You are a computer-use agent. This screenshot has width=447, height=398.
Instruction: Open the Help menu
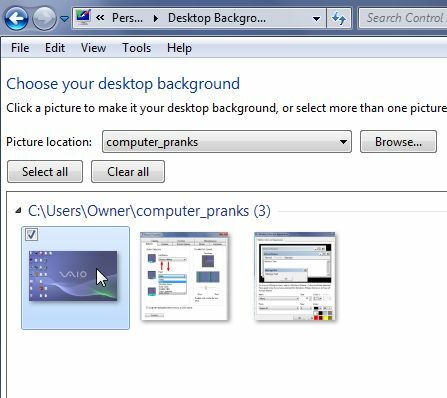point(179,48)
